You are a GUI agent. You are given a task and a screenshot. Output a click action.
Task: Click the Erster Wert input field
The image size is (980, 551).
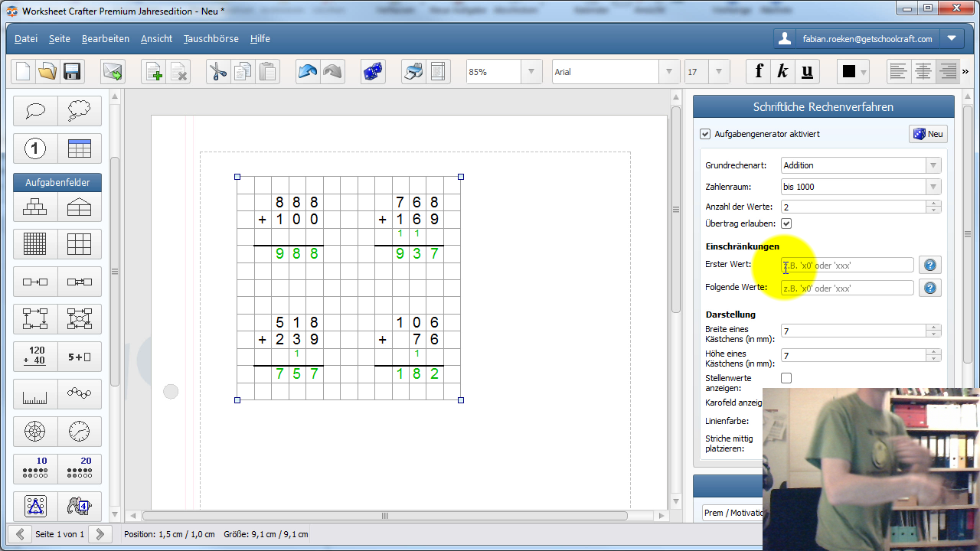point(848,266)
